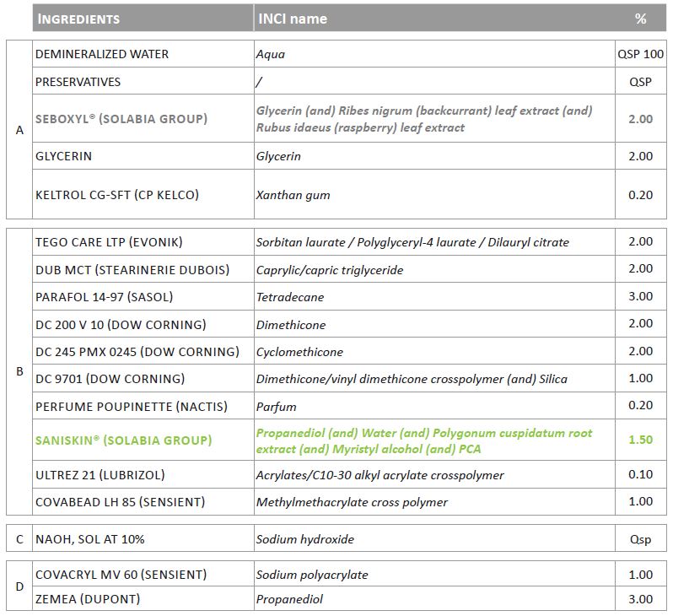Image resolution: width=673 pixels, height=616 pixels.
Task: Click the INCI name column header
Action: (x=434, y=19)
